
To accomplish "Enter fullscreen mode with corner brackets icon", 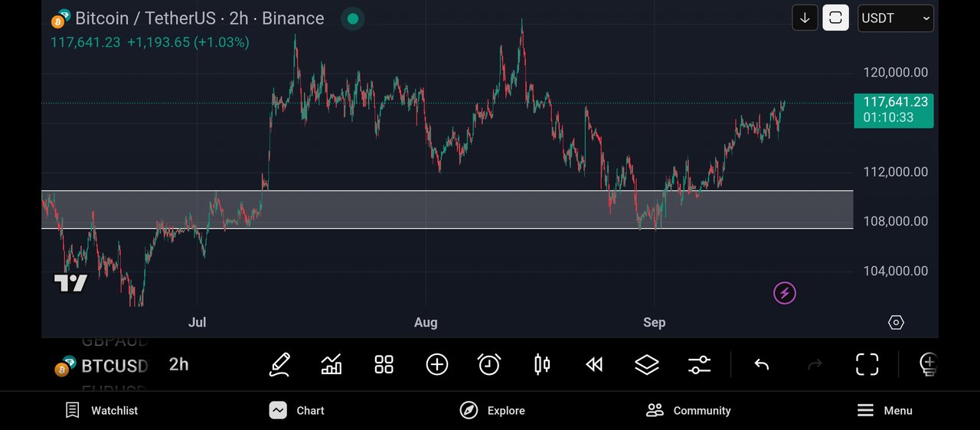I will [867, 364].
